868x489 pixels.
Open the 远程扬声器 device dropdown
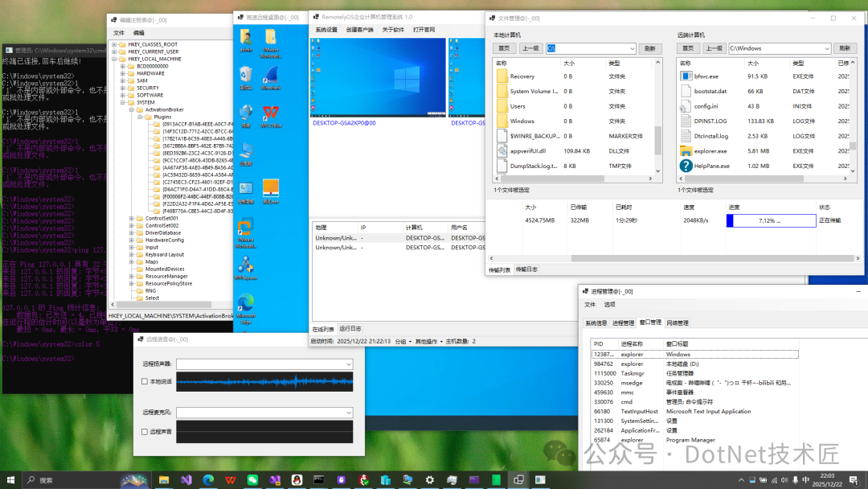(347, 364)
